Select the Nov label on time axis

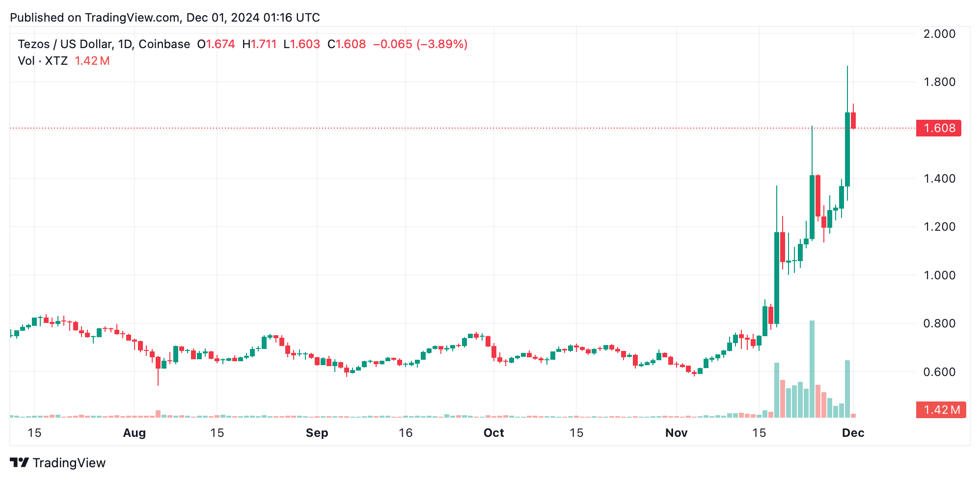[676, 433]
